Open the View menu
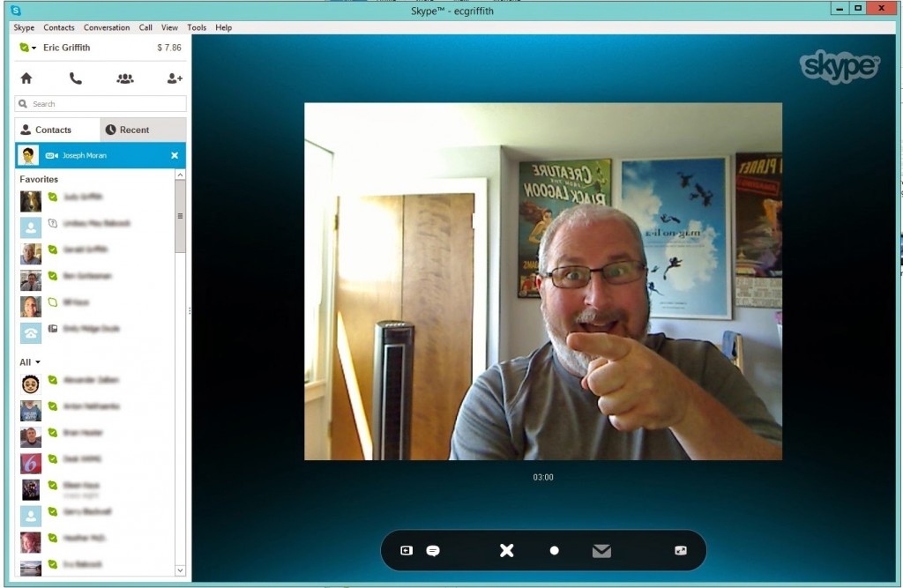 tap(169, 27)
